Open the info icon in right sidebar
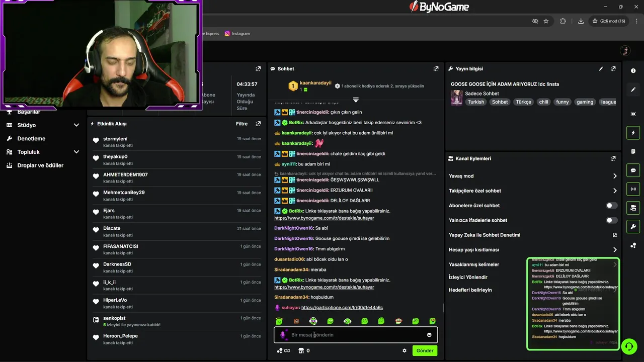This screenshot has width=644, height=362. click(x=633, y=71)
